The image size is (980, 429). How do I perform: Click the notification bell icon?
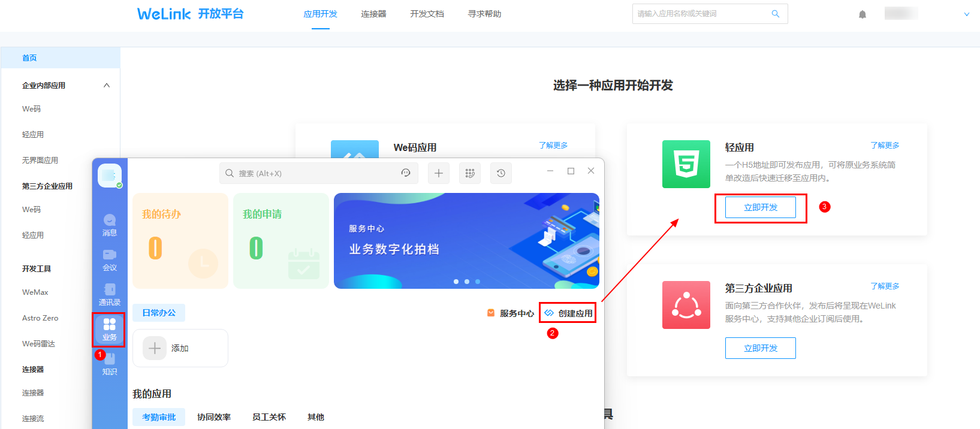click(x=862, y=14)
